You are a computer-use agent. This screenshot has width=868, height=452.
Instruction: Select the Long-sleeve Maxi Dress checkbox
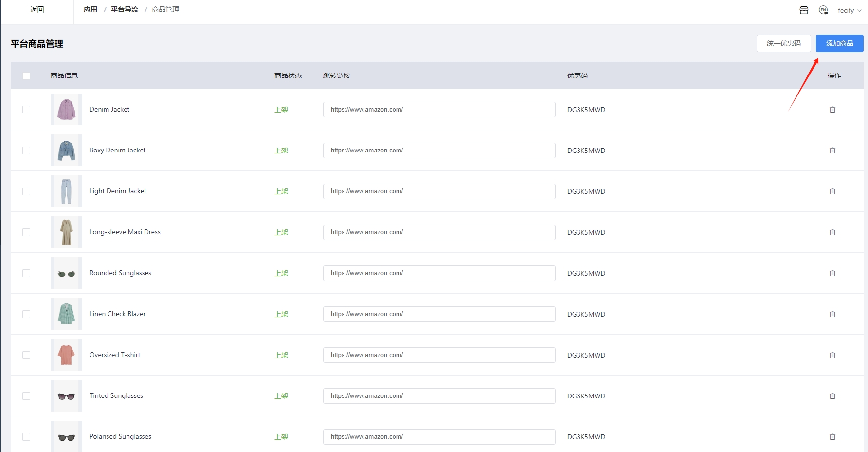pyautogui.click(x=26, y=232)
